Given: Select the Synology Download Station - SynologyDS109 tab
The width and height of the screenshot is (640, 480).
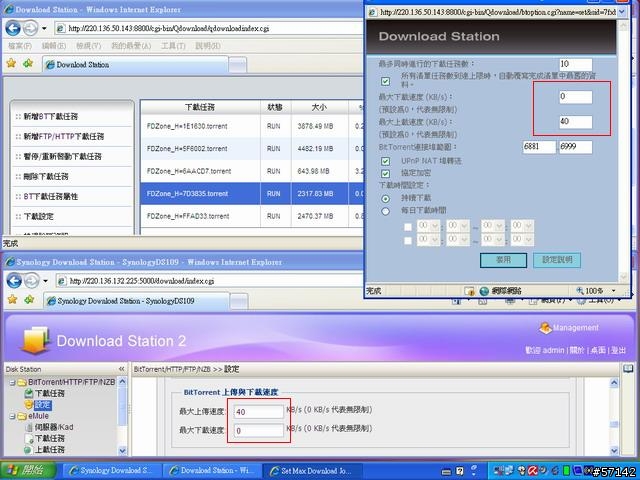Looking at the screenshot, I should [x=136, y=301].
